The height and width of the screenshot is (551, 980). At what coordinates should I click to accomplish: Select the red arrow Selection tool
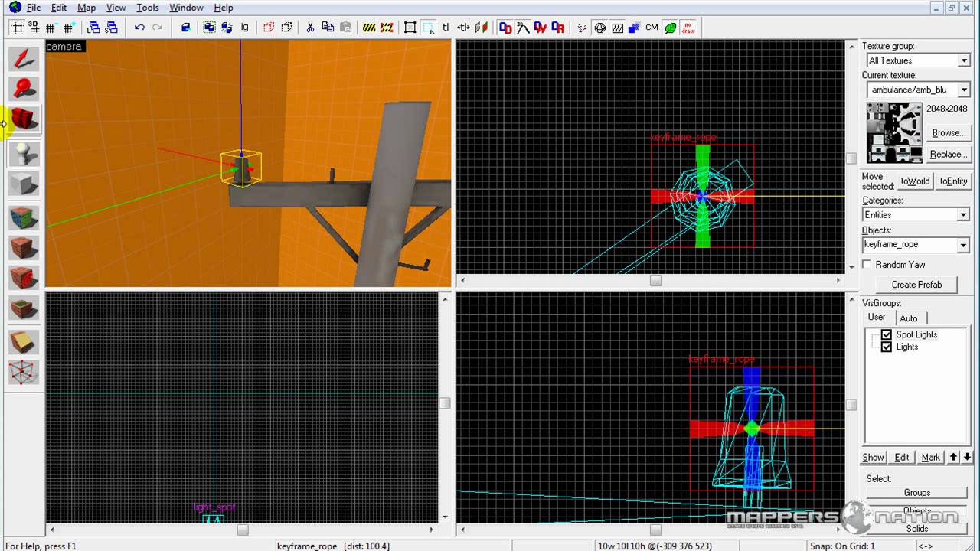[24, 60]
